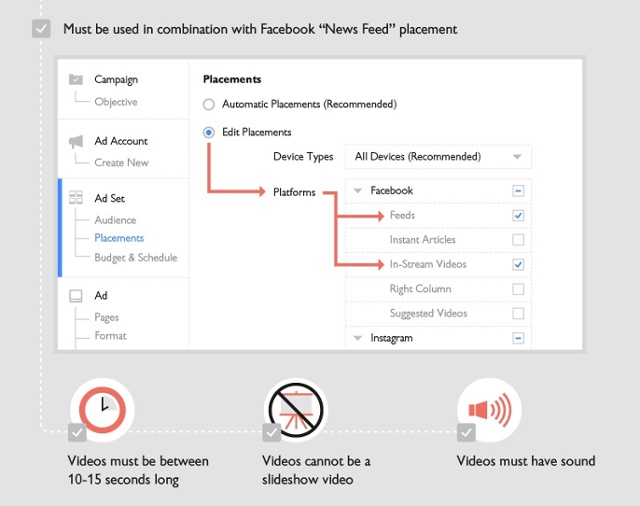Click the Ad monitor icon
Image resolution: width=640 pixels, height=506 pixels.
point(76,295)
